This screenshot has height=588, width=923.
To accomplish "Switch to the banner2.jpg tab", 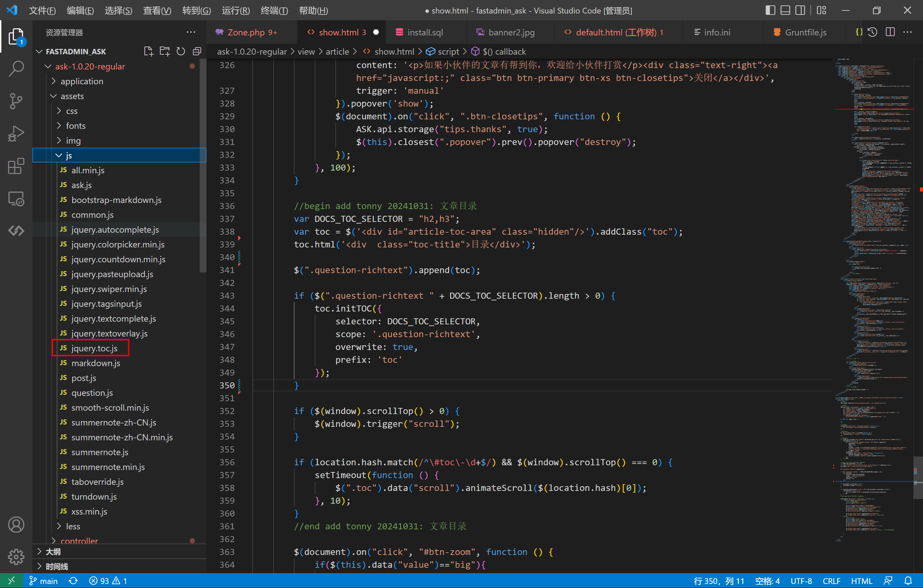I will click(x=511, y=32).
